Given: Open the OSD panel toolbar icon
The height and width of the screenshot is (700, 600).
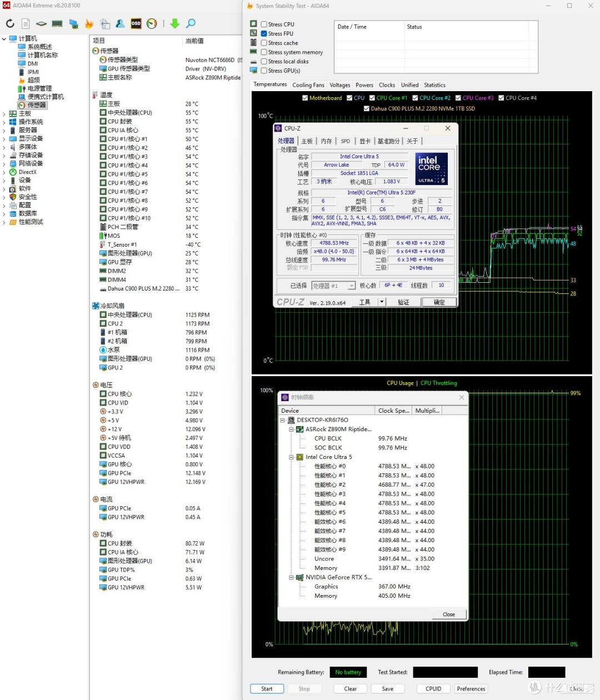Looking at the screenshot, I should [136, 24].
